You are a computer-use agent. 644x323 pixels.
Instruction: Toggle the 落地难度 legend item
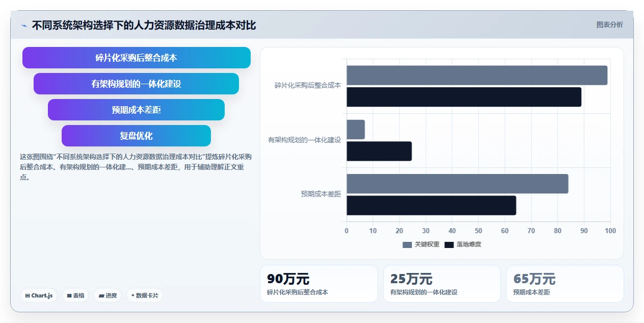pos(463,244)
